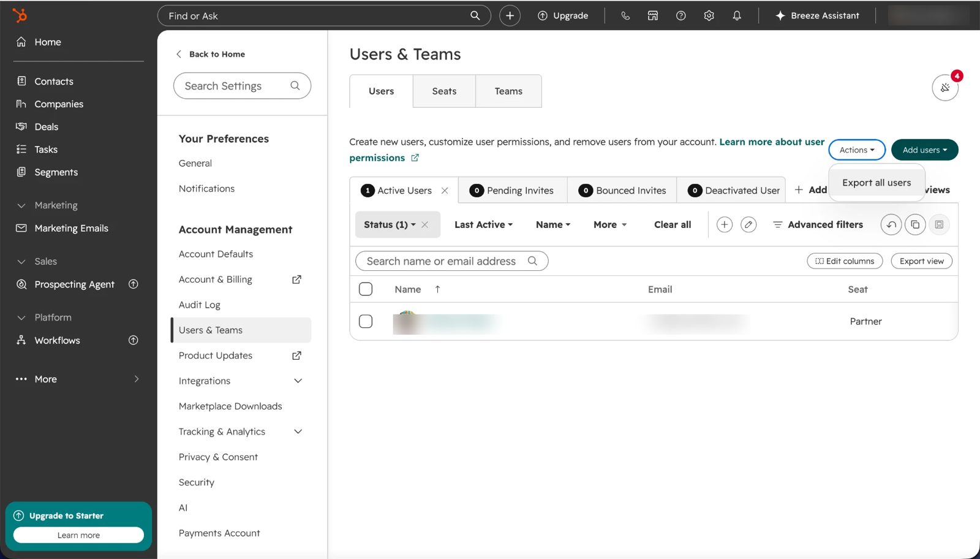980x559 pixels.
Task: Remove the Status filter with X
Action: (424, 224)
